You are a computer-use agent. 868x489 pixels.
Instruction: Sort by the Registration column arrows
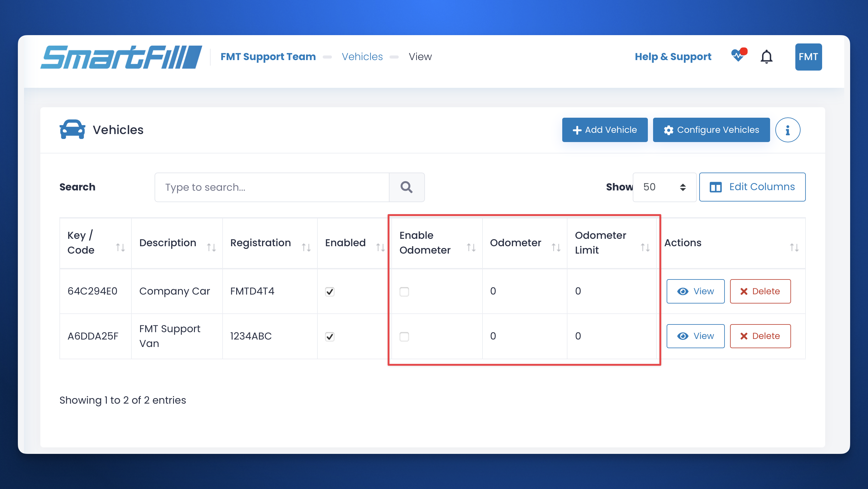tap(306, 247)
